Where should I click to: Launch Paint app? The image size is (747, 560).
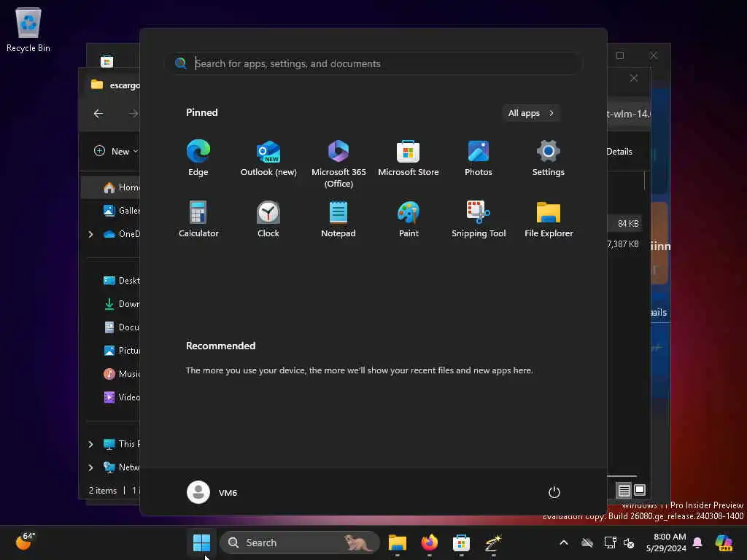point(409,219)
